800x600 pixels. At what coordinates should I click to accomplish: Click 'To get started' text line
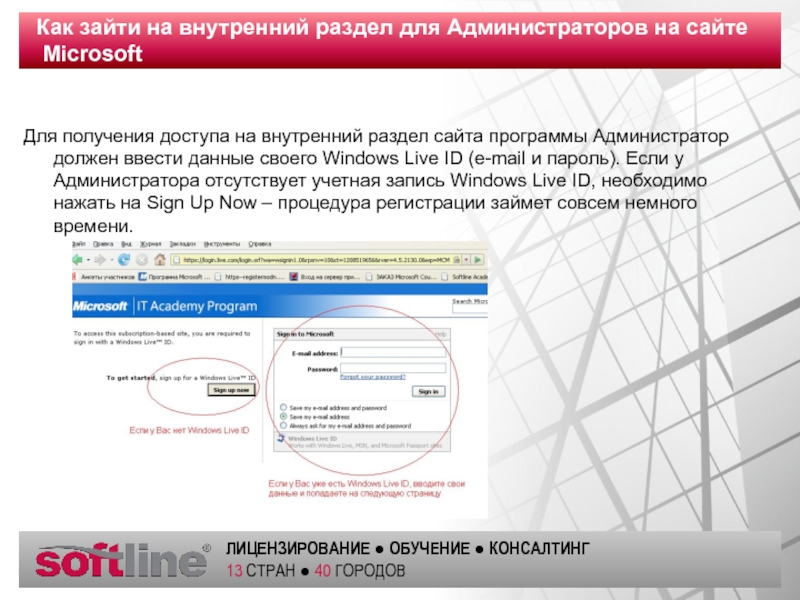click(x=181, y=378)
